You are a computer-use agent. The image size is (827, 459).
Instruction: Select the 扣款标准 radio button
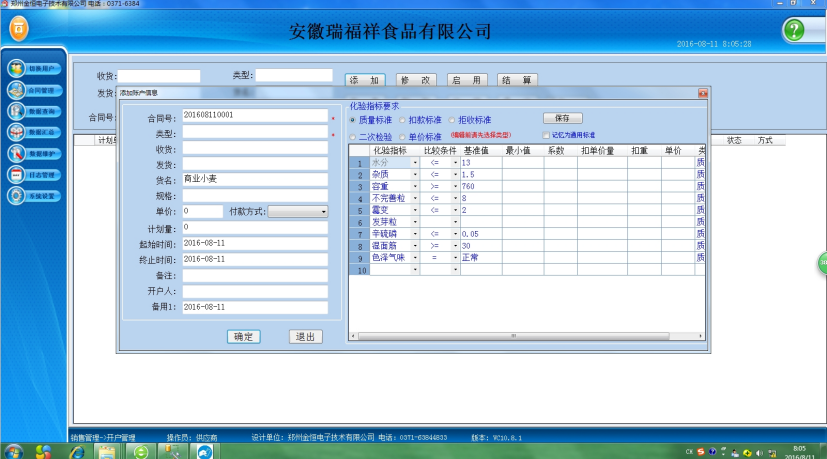(403, 120)
